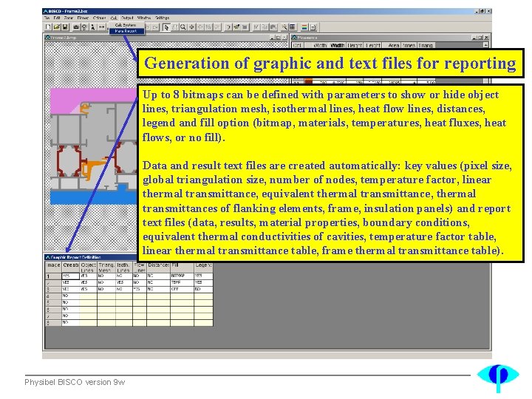
Task: Click the person figure toolbar icon
Action: tap(92, 27)
